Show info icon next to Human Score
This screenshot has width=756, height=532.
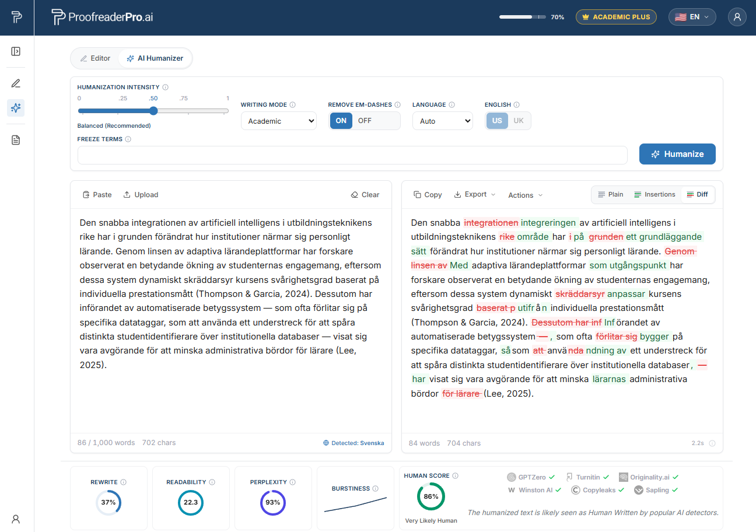point(456,476)
